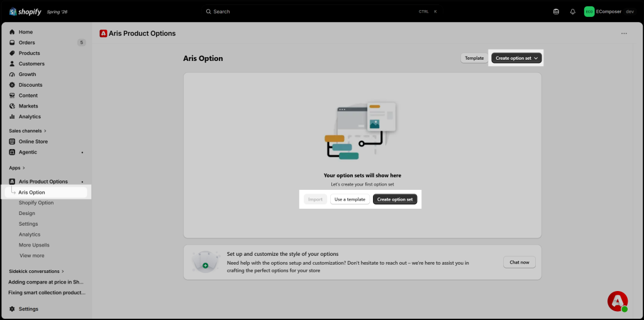Screen dimensions: 644x320
Task: Click the option set illustration
Action: [x=362, y=131]
